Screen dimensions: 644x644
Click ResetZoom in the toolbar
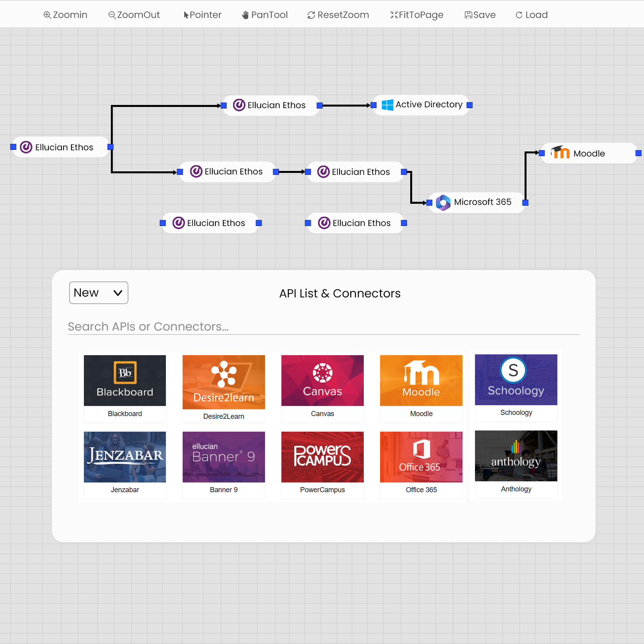click(x=338, y=15)
